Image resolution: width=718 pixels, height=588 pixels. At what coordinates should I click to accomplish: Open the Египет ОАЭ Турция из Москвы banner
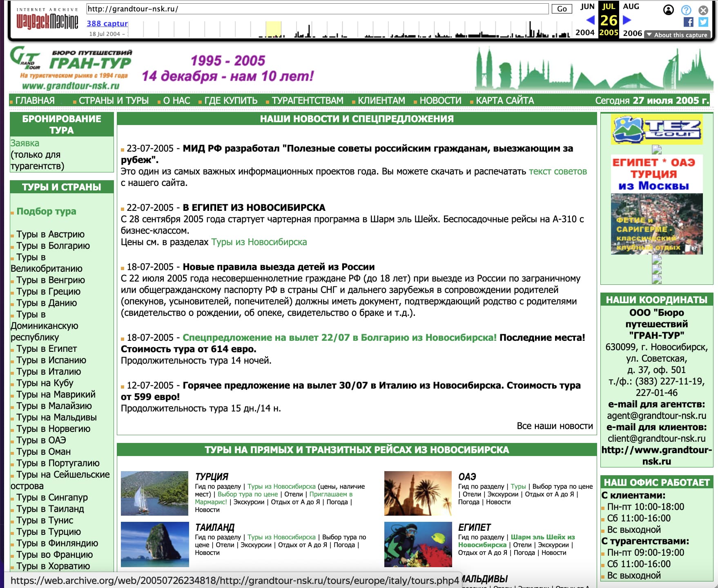pyautogui.click(x=657, y=173)
